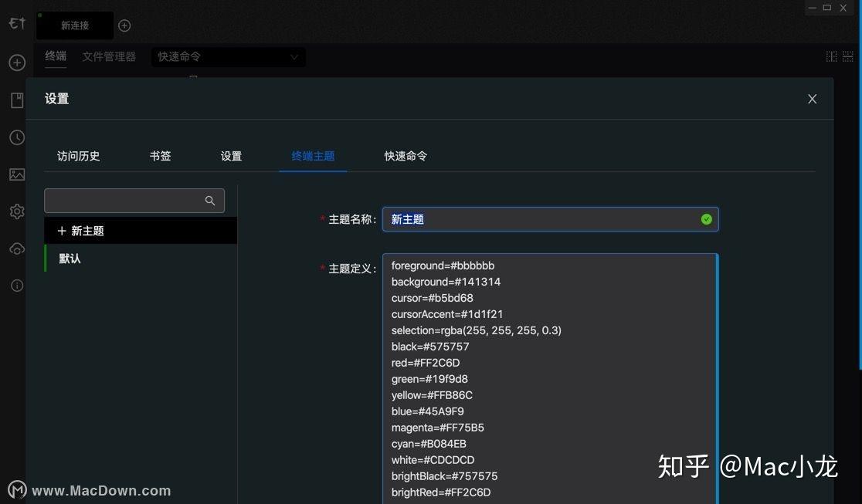The image size is (862, 504).
Task: Click the cursorAccent=#1d1f21 line
Action: point(447,314)
